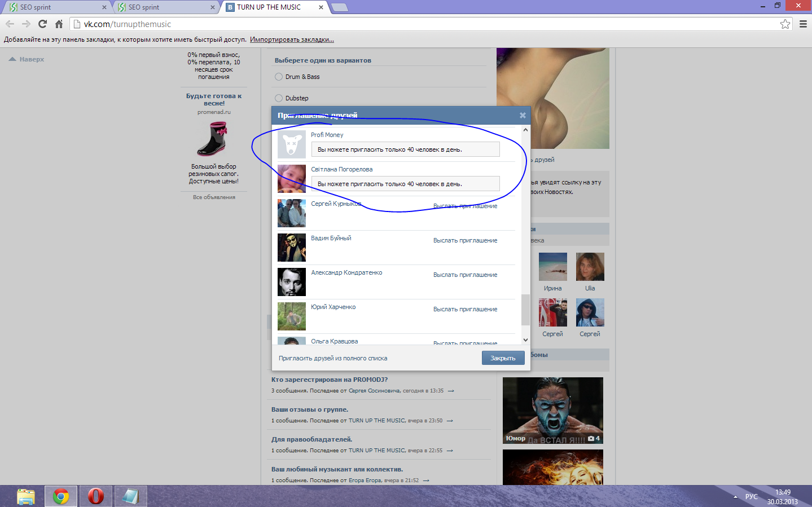This screenshot has height=507, width=812.
Task: Open Світлана Погорелова's profile photo
Action: coord(292,179)
